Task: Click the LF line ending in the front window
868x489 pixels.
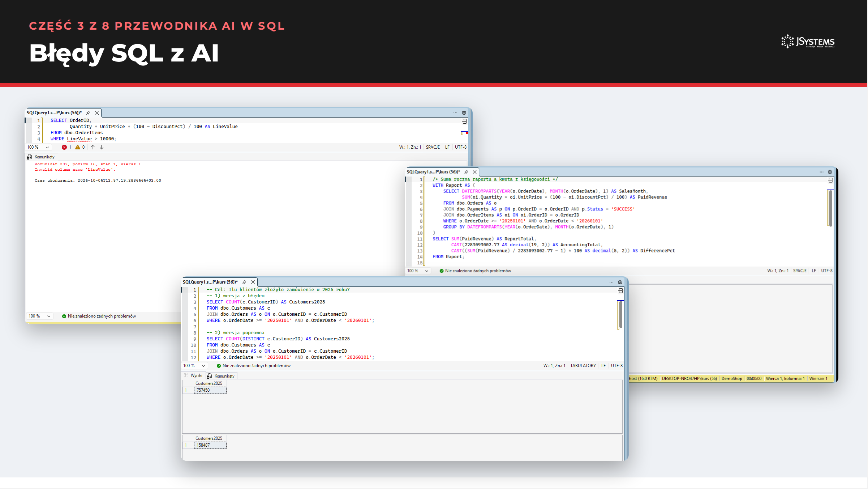Action: click(x=603, y=366)
